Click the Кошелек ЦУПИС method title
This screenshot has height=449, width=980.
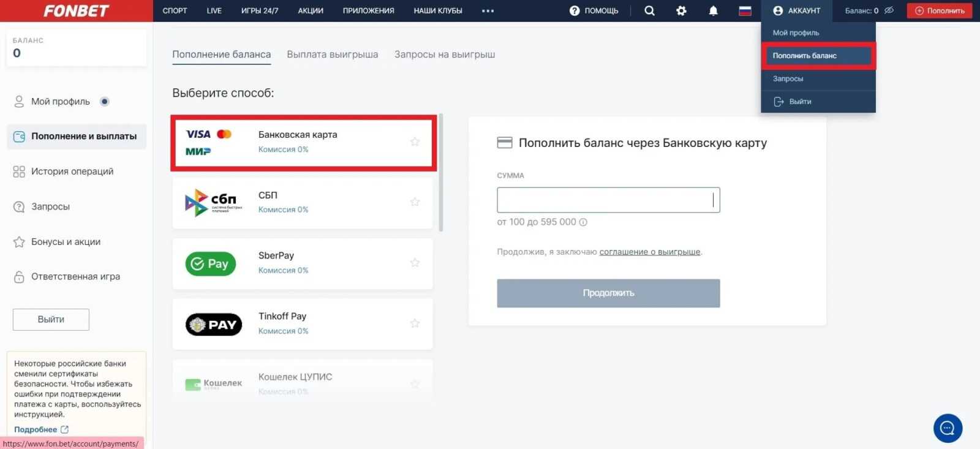tap(295, 377)
